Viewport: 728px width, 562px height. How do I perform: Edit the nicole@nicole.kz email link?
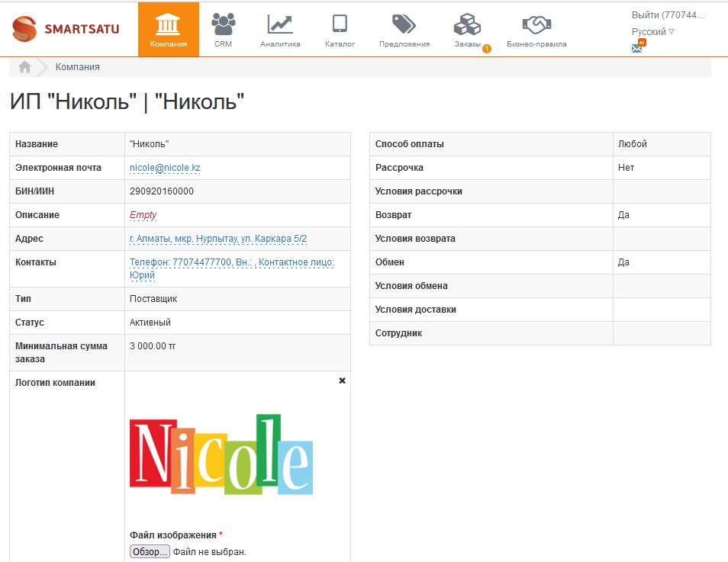coord(165,168)
